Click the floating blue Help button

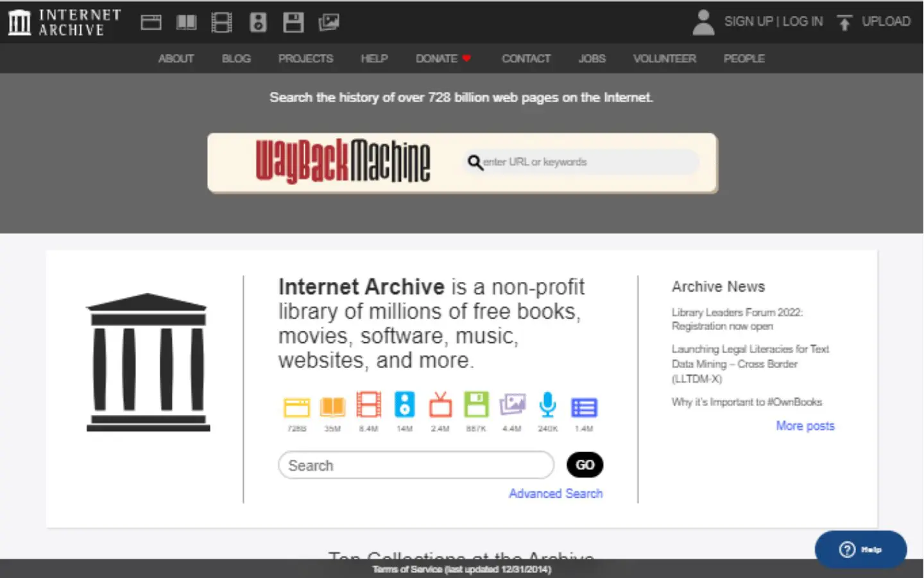click(x=860, y=549)
